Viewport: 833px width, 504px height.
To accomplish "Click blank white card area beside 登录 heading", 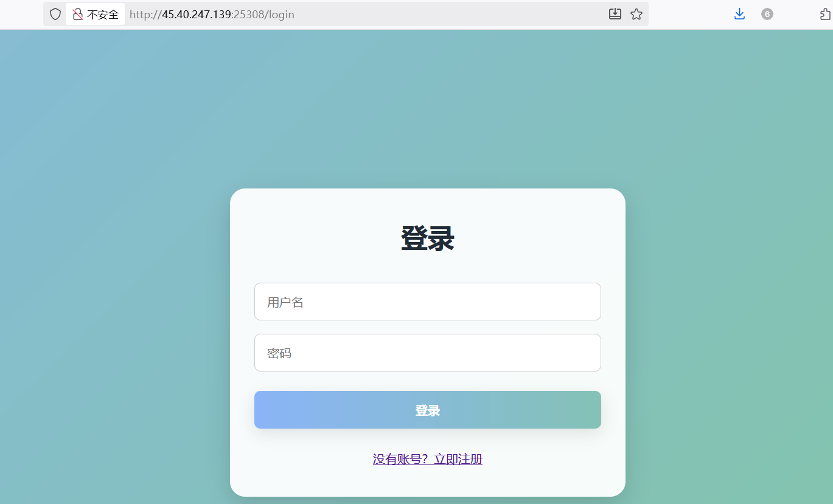I will click(x=535, y=238).
